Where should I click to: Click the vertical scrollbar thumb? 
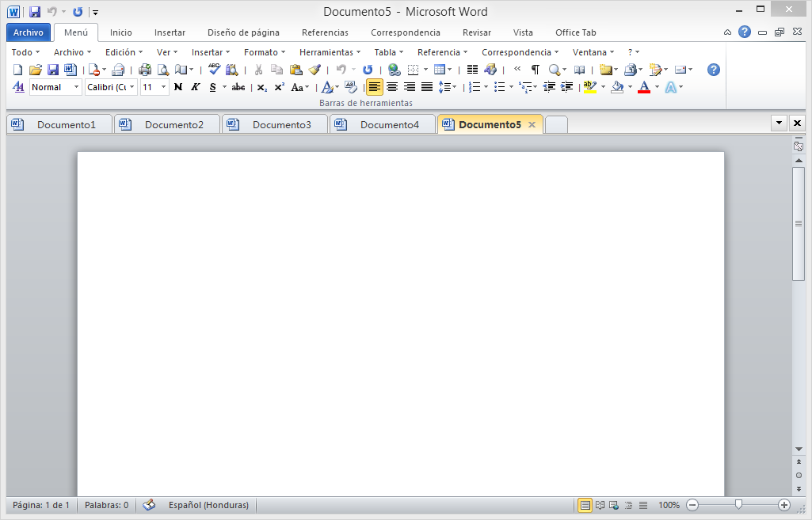[798, 223]
